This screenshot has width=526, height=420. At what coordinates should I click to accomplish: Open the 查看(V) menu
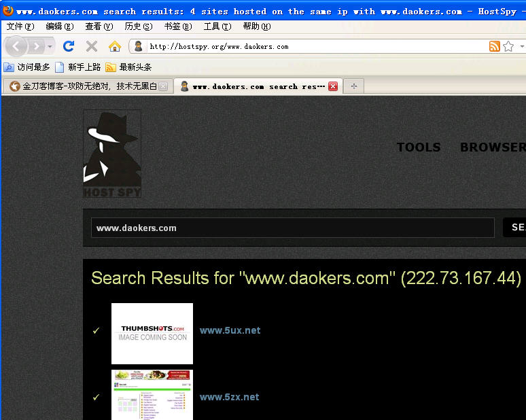coord(99,27)
